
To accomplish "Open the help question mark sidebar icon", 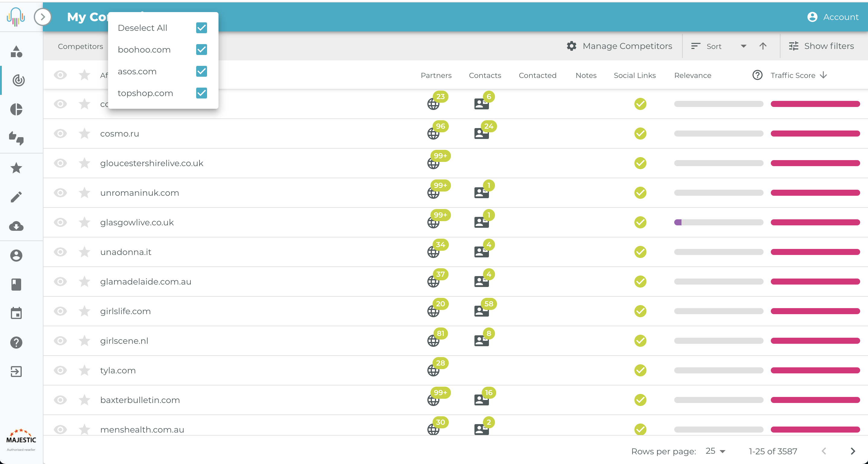I will pos(16,342).
